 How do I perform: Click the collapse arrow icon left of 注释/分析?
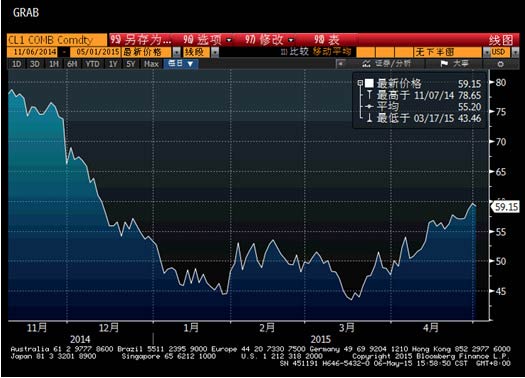pos(341,64)
